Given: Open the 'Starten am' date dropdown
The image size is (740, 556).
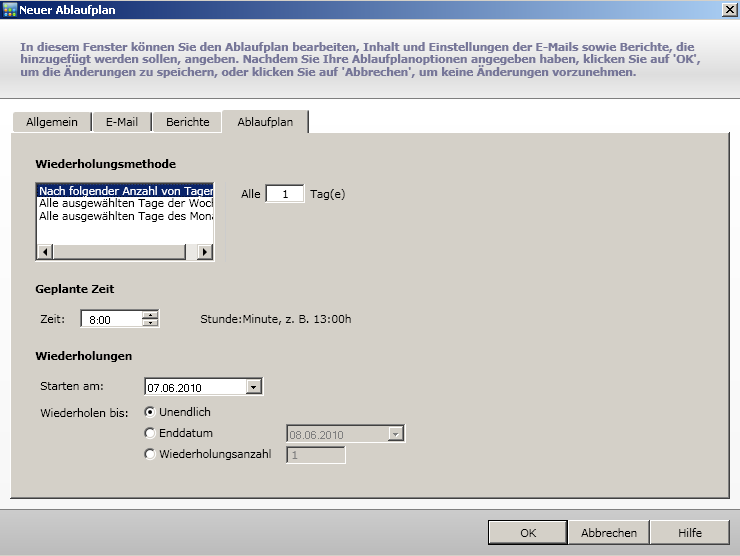Looking at the screenshot, I should coord(253,388).
